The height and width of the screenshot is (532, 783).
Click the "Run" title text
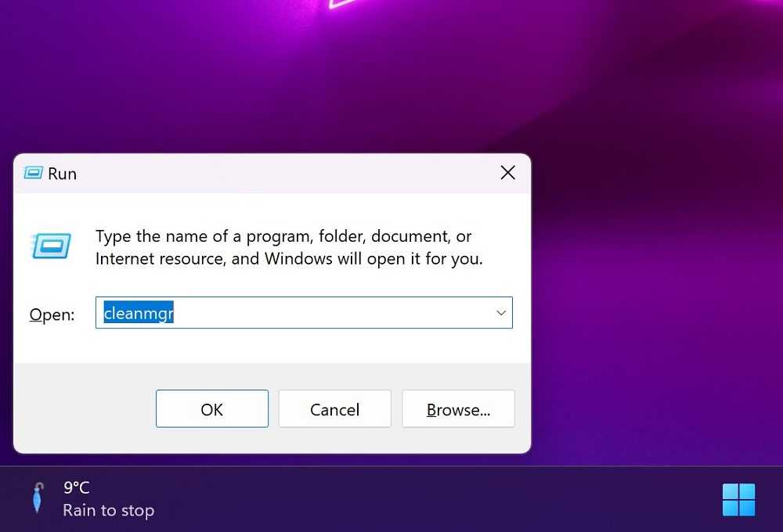63,174
